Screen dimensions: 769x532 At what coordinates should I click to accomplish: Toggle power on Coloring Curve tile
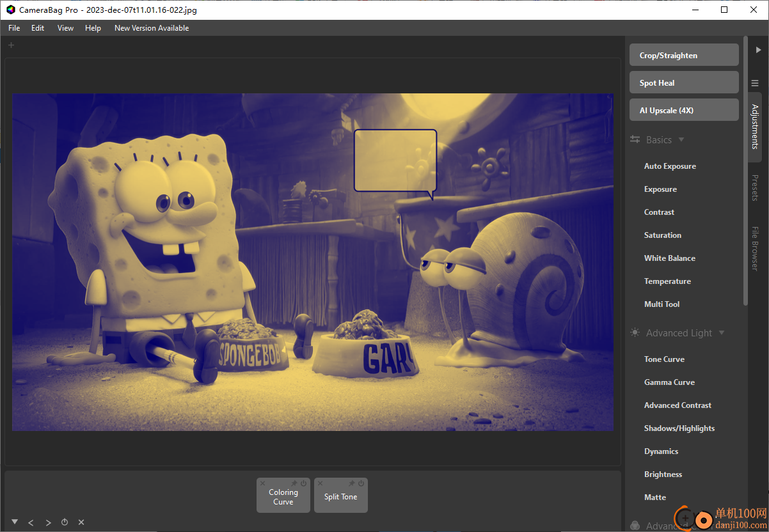304,483
